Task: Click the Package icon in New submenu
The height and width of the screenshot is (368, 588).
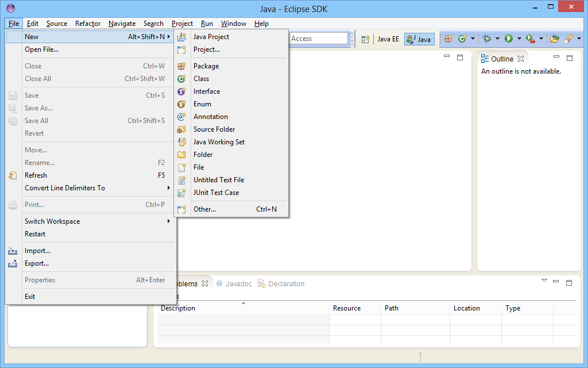Action: pos(182,66)
